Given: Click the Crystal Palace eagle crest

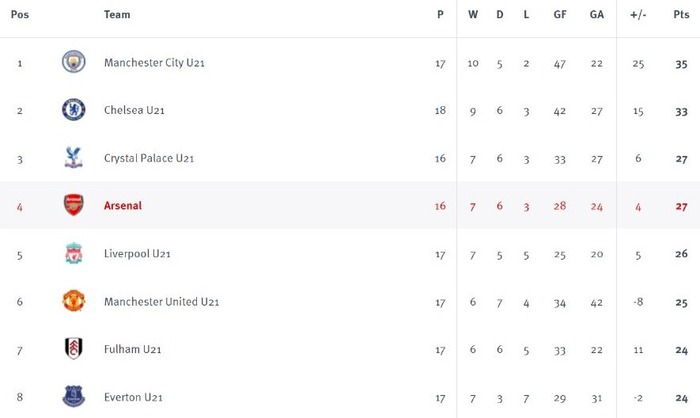Looking at the screenshot, I should click(x=74, y=157).
